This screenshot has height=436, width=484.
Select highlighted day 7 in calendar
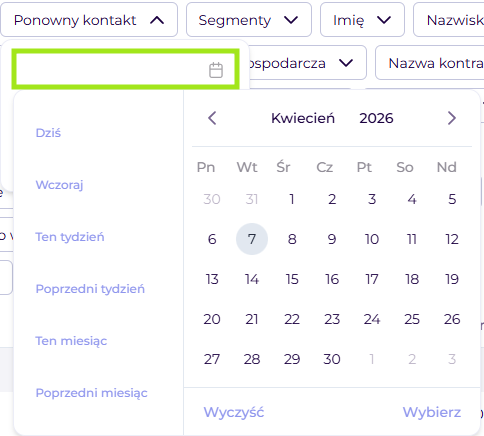tap(252, 239)
